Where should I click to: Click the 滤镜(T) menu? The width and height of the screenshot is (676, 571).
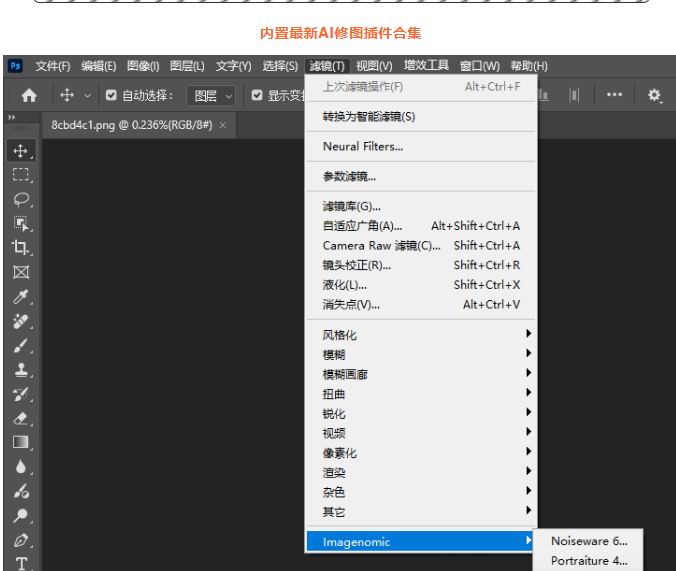click(x=327, y=66)
